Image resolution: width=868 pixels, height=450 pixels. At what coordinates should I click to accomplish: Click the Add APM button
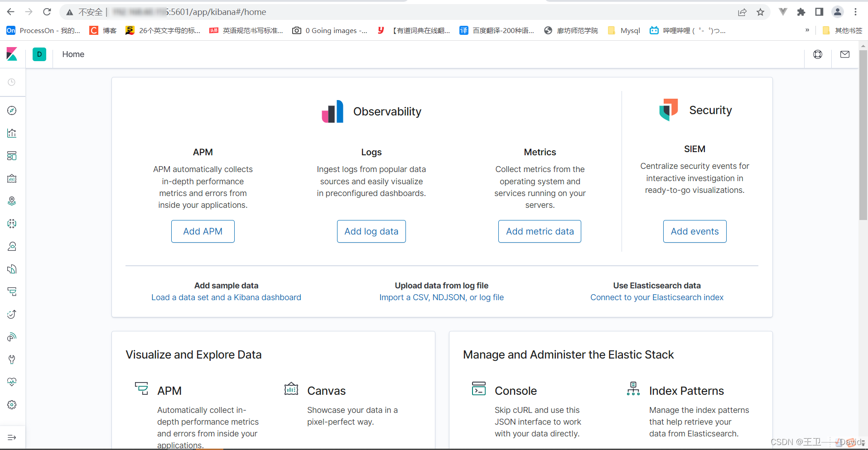203,231
